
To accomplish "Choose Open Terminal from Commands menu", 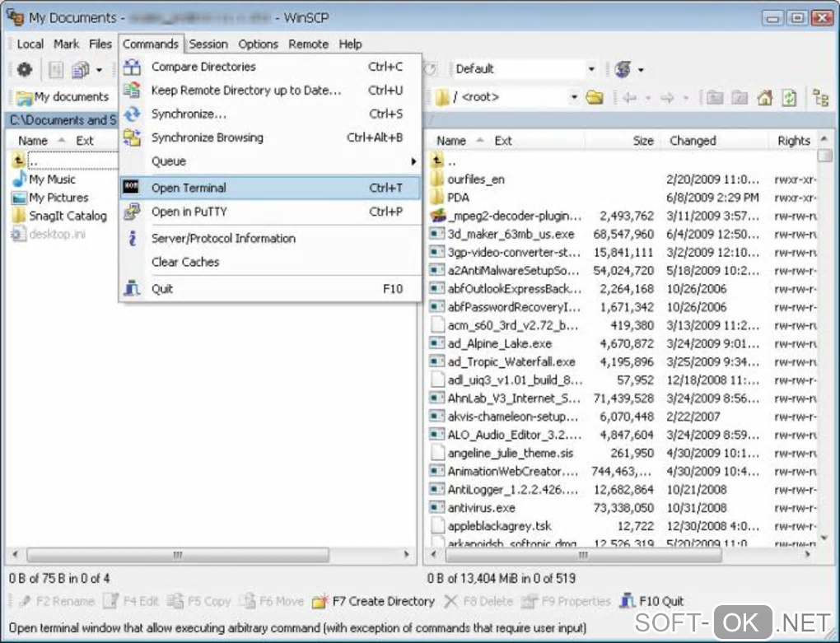I will pyautogui.click(x=270, y=188).
